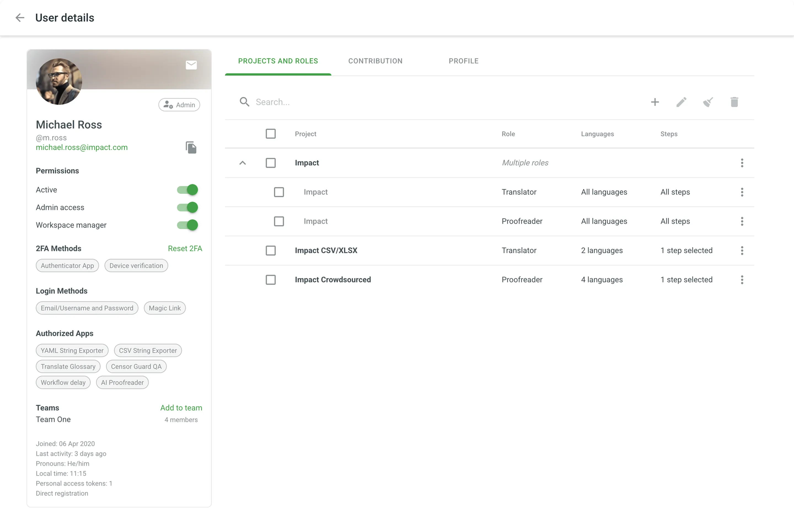Open the Profile tab
The image size is (794, 532).
point(463,61)
